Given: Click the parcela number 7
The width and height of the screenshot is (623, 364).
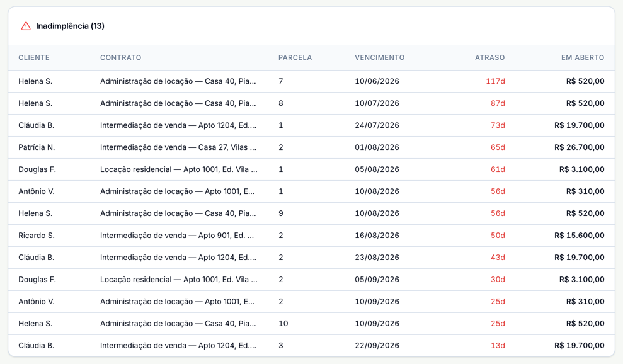Looking at the screenshot, I should coord(281,81).
